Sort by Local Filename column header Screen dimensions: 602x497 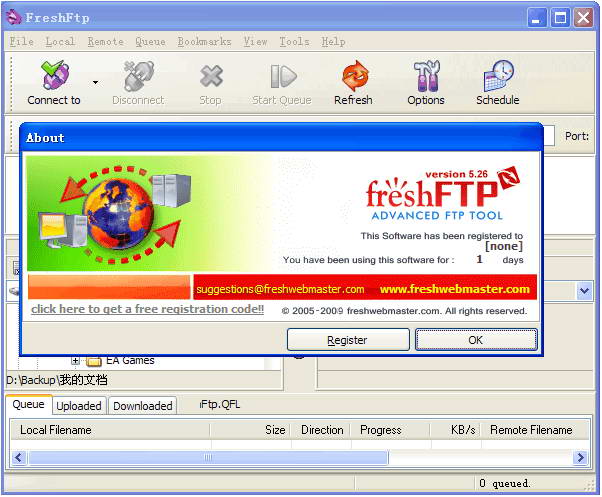(110, 430)
